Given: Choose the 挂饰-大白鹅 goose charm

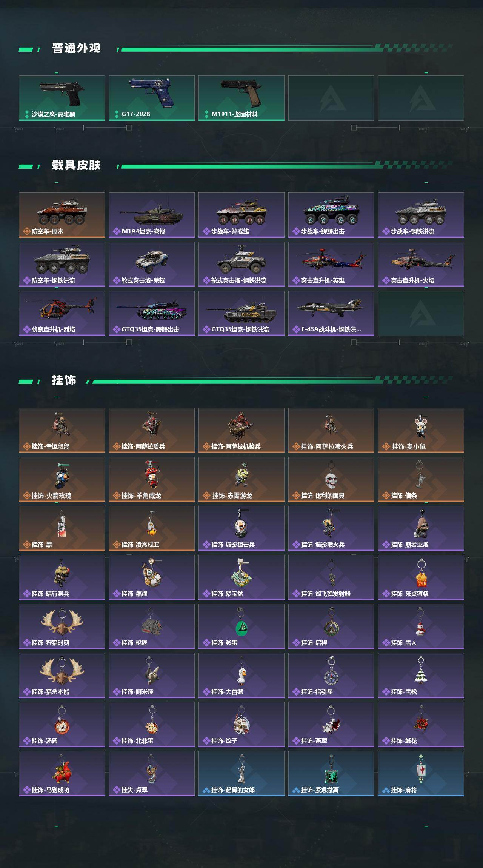Looking at the screenshot, I should point(241,676).
